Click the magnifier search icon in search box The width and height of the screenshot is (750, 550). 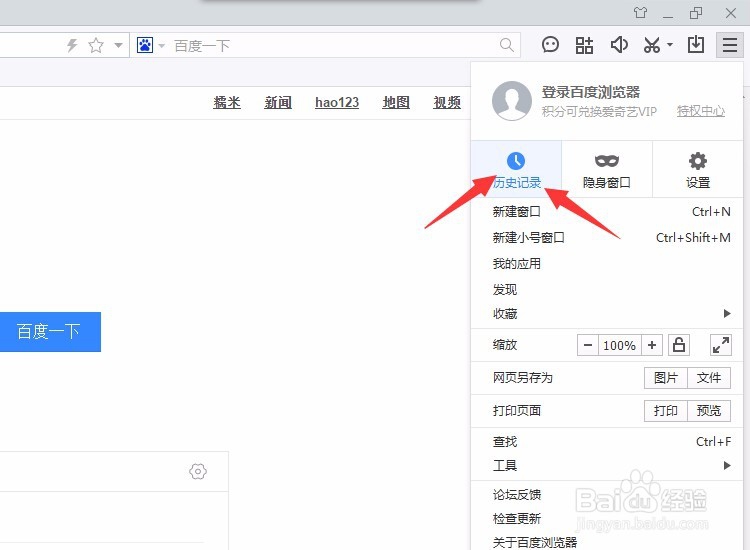pyautogui.click(x=507, y=45)
